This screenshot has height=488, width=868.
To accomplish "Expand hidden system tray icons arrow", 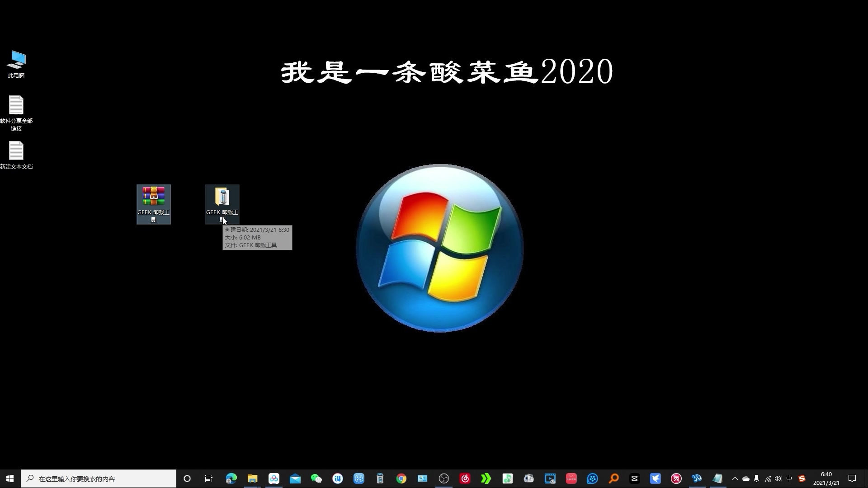I will (735, 479).
